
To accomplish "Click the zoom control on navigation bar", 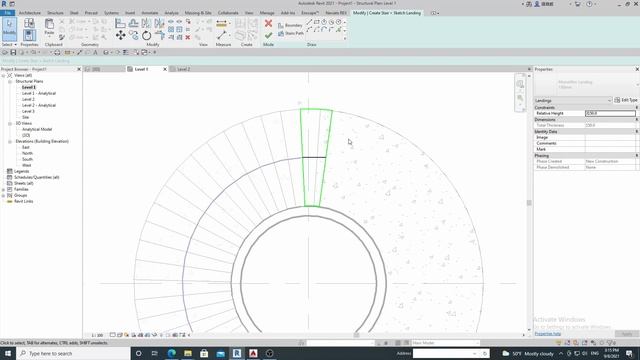I will 520,98.
